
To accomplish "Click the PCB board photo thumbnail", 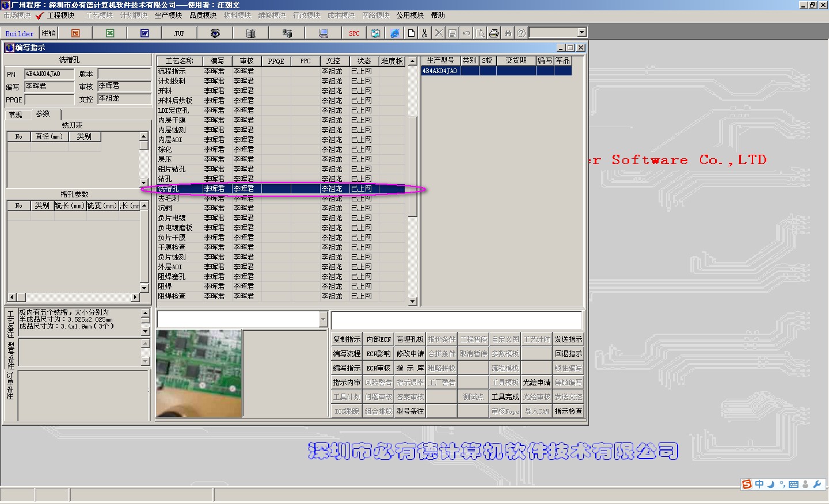I will 199,373.
